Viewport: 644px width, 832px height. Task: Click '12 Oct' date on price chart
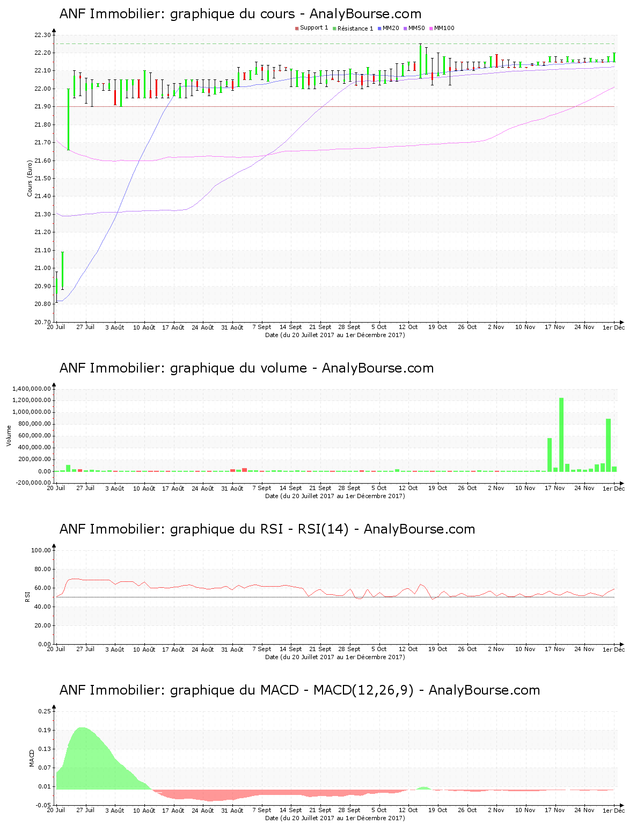[408, 327]
